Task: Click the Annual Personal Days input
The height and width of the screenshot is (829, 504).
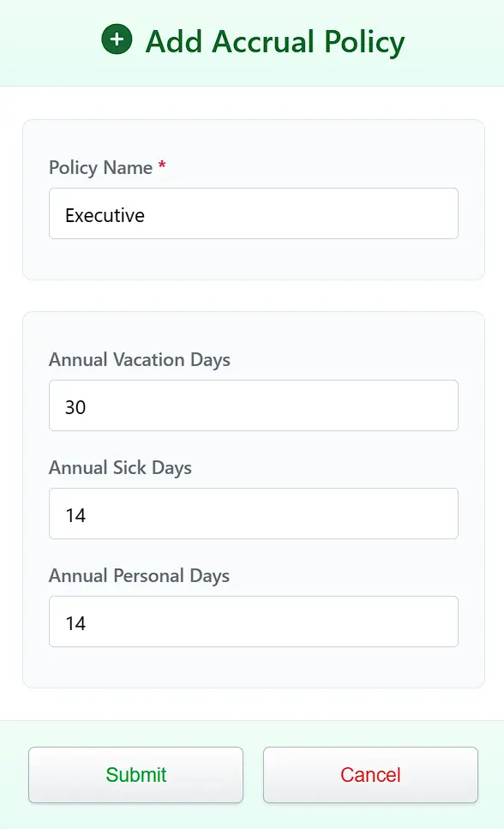Action: point(253,622)
